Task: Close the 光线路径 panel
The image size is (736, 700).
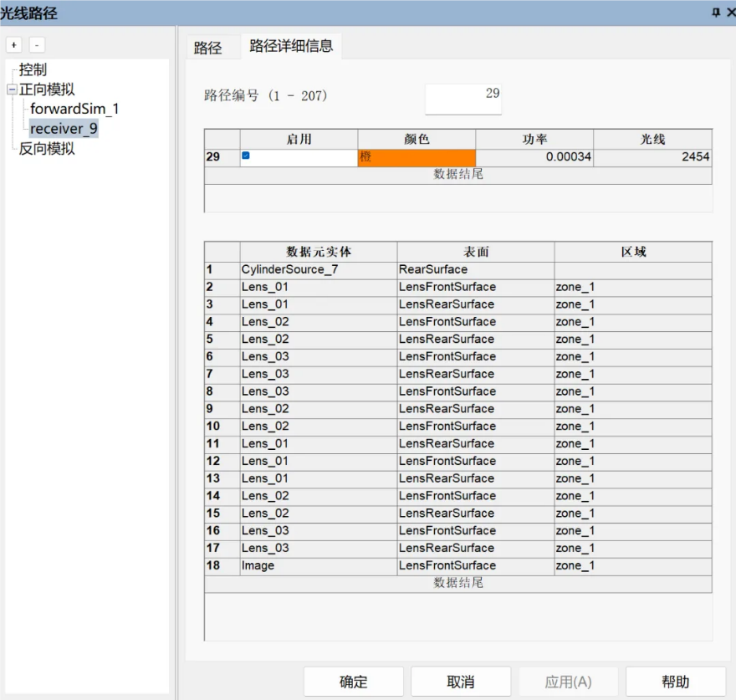Action: coord(731,12)
